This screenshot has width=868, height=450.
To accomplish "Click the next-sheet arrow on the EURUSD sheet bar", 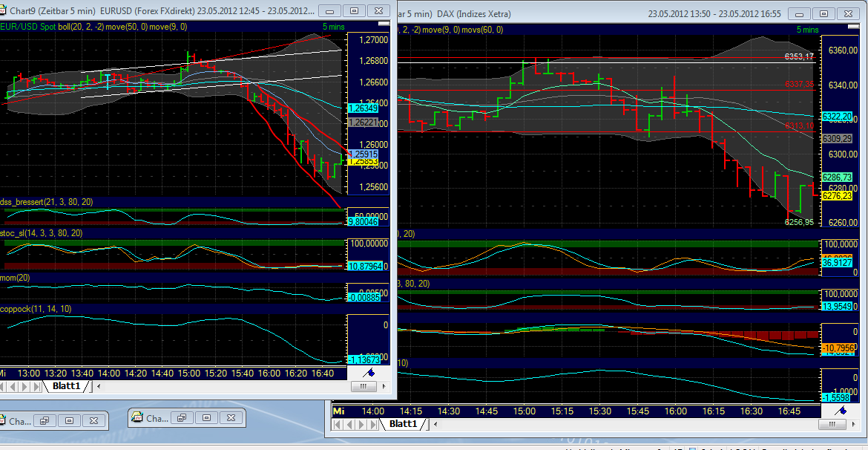I will 23,386.
